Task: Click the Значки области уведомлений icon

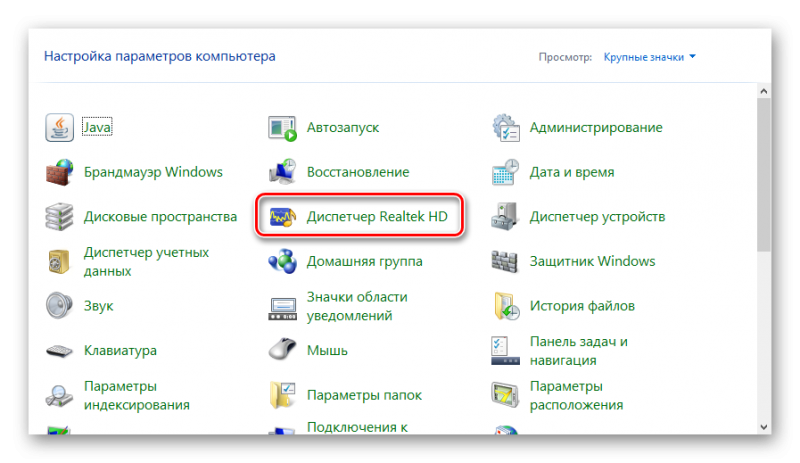Action: [282, 308]
